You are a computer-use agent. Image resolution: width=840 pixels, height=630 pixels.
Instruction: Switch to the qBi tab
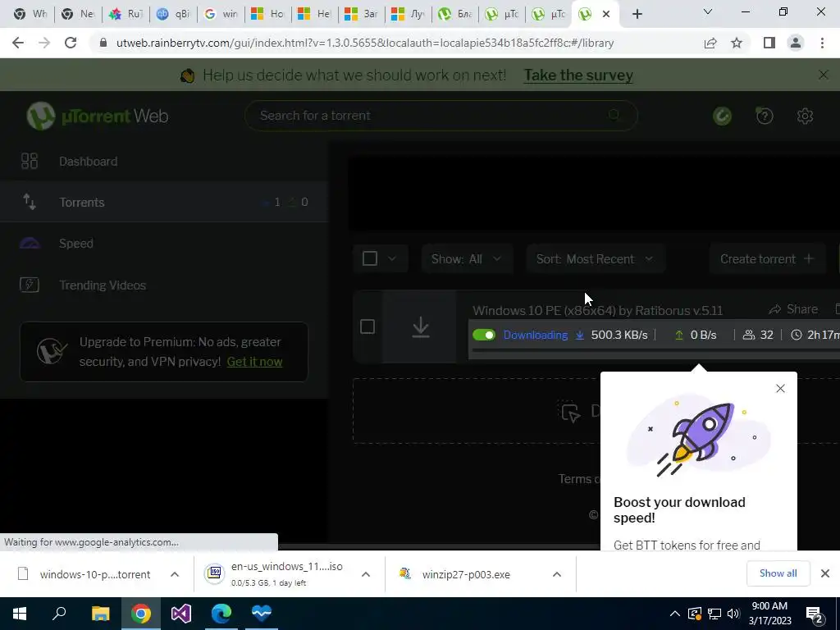(x=173, y=14)
